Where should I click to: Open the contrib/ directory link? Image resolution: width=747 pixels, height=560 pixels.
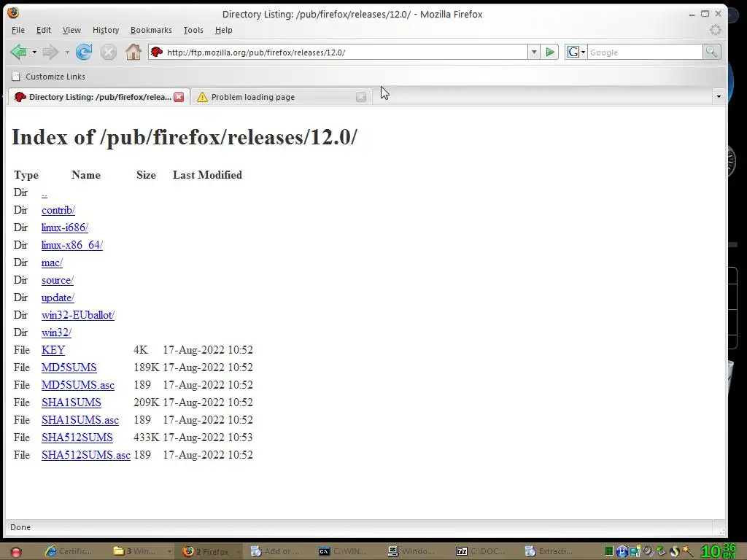(58, 210)
